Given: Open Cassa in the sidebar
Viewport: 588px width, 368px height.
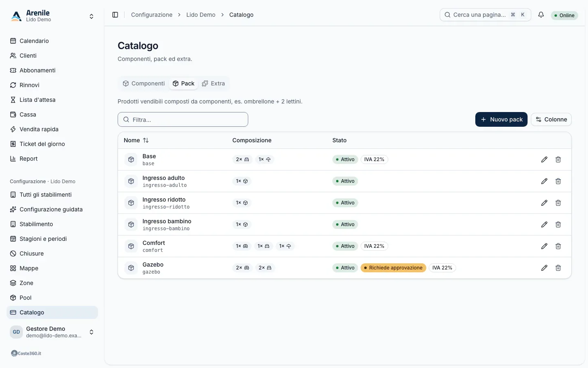Looking at the screenshot, I should (52, 114).
